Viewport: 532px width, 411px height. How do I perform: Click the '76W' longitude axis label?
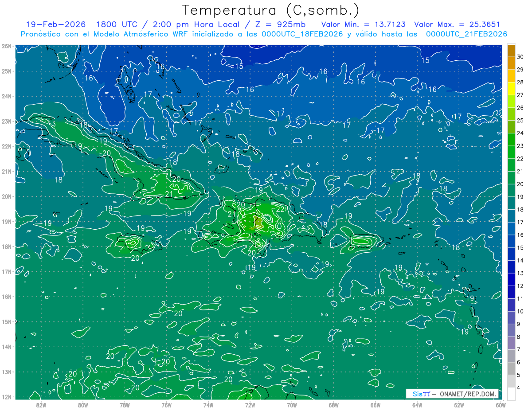coord(167,405)
